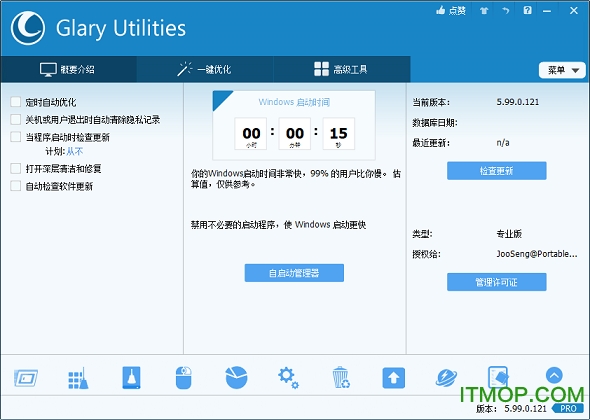This screenshot has width=590, height=420.
Task: Expand toolbar with the circular up-chevron icon
Action: click(554, 375)
